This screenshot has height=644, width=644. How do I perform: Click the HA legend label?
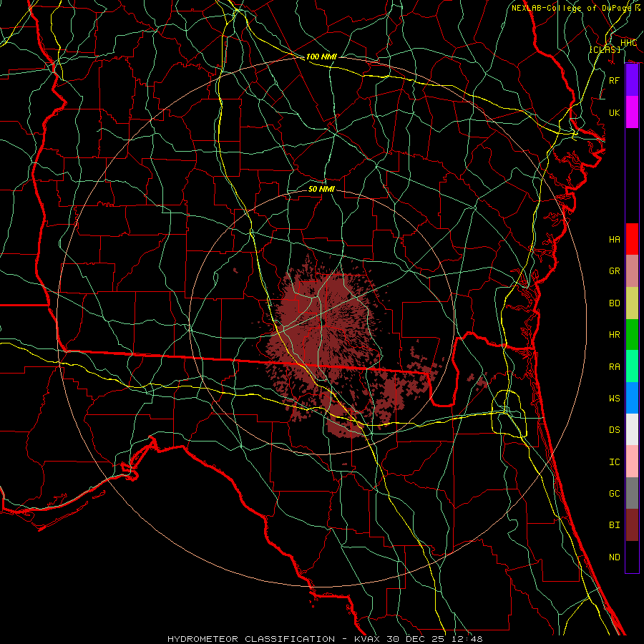[615, 239]
